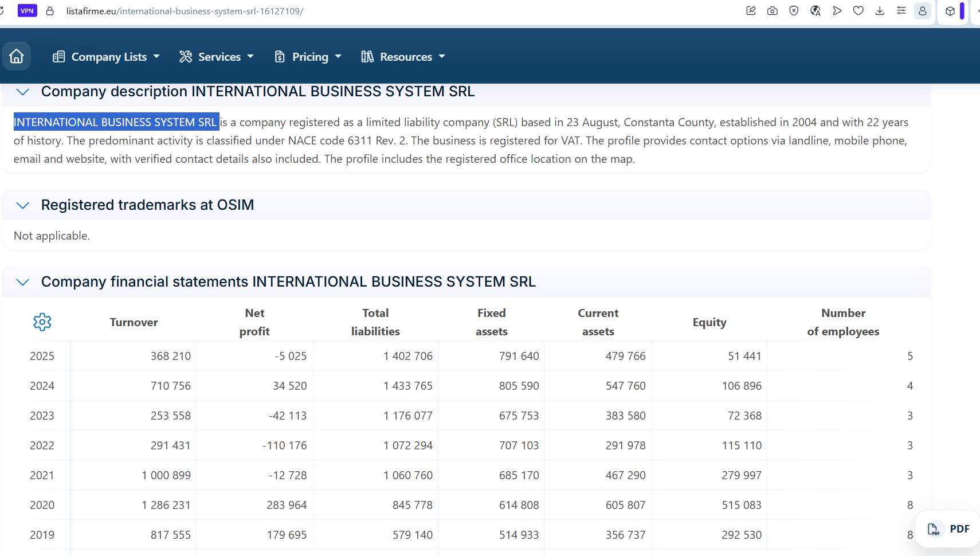Viewport: 980px width, 556px height.
Task: Click net profit value 34 520
Action: [290, 386]
